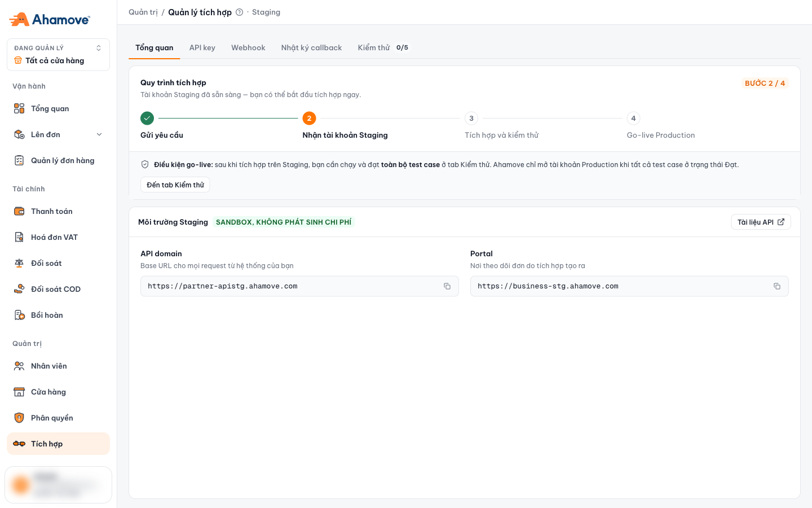Copy the Portal URL
This screenshot has height=508, width=812.
777,286
